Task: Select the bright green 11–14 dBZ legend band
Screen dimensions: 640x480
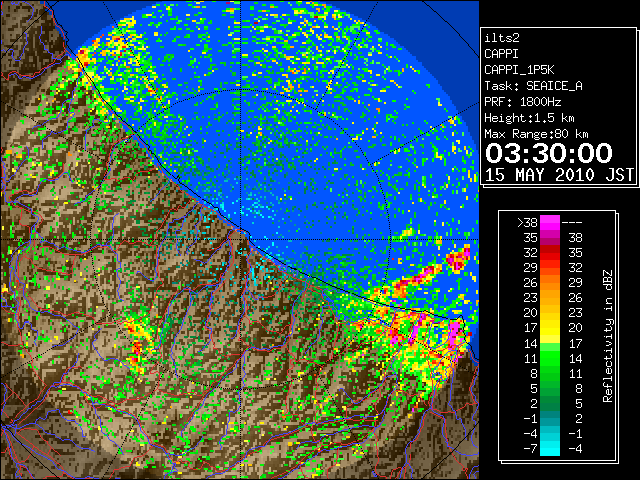Action: pyautogui.click(x=550, y=358)
